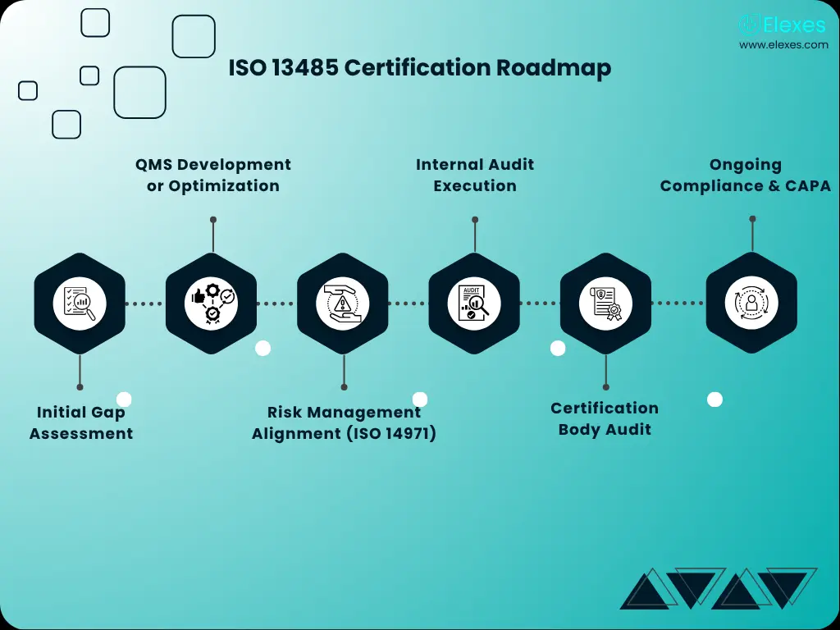840x630 pixels.
Task: Click the Risk Management warning-hands hexagon icon
Action: pyautogui.click(x=342, y=304)
